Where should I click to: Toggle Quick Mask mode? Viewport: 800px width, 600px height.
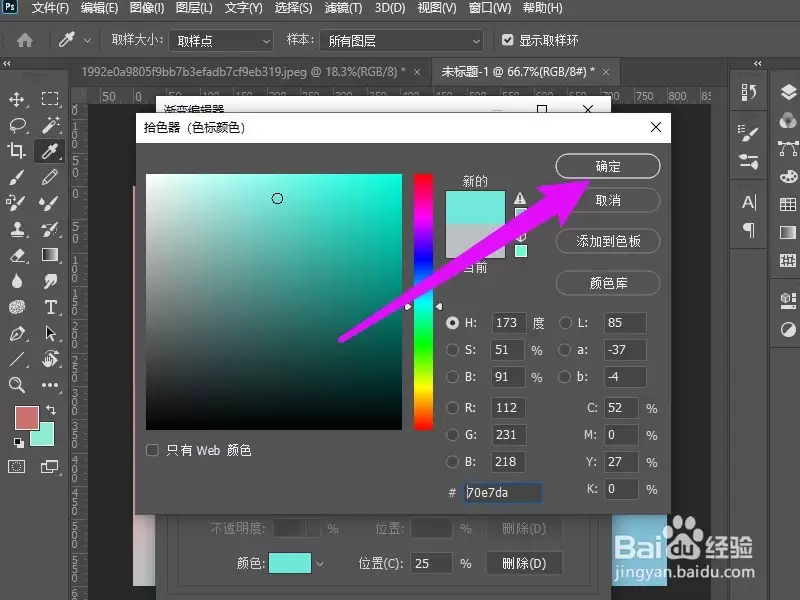16,466
